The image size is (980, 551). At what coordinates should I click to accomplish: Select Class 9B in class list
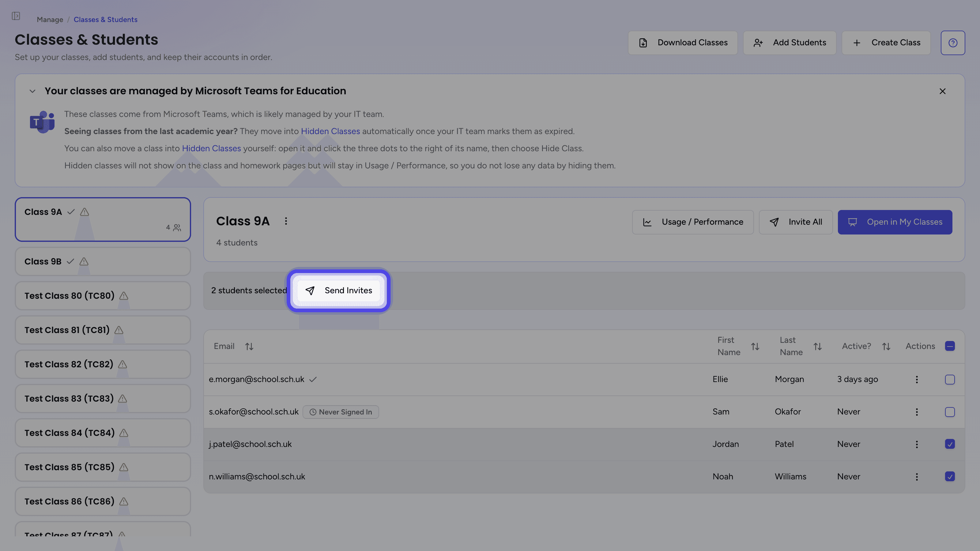click(103, 262)
